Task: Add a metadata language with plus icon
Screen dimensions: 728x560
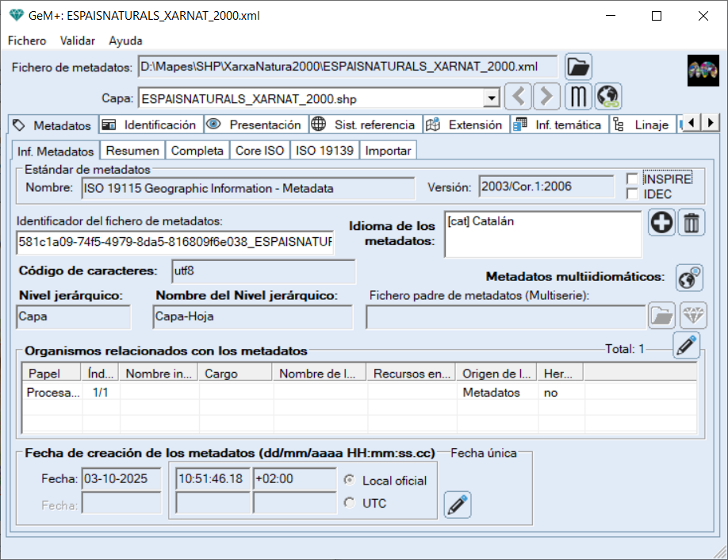Action: pyautogui.click(x=662, y=224)
